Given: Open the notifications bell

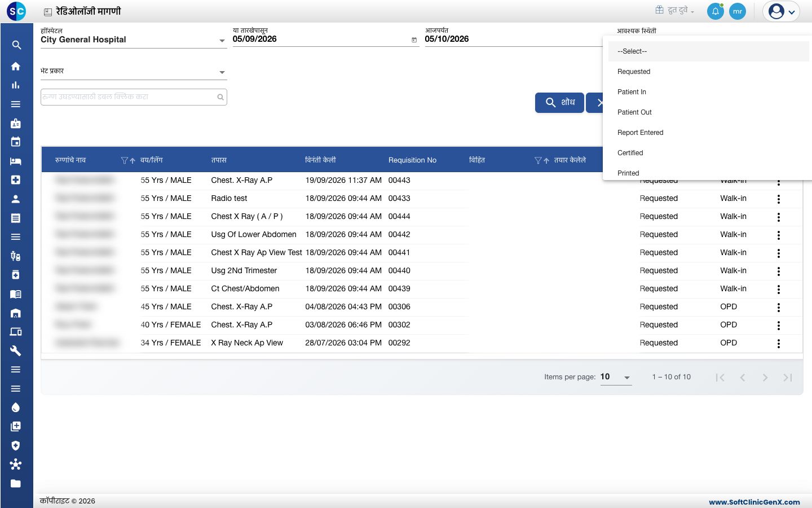Looking at the screenshot, I should point(716,11).
